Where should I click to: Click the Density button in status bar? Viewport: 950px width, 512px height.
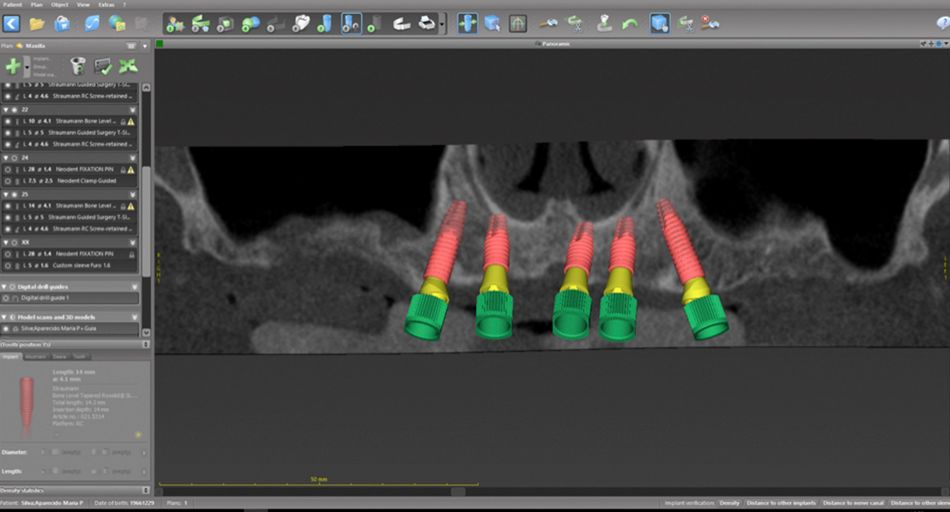tap(729, 503)
